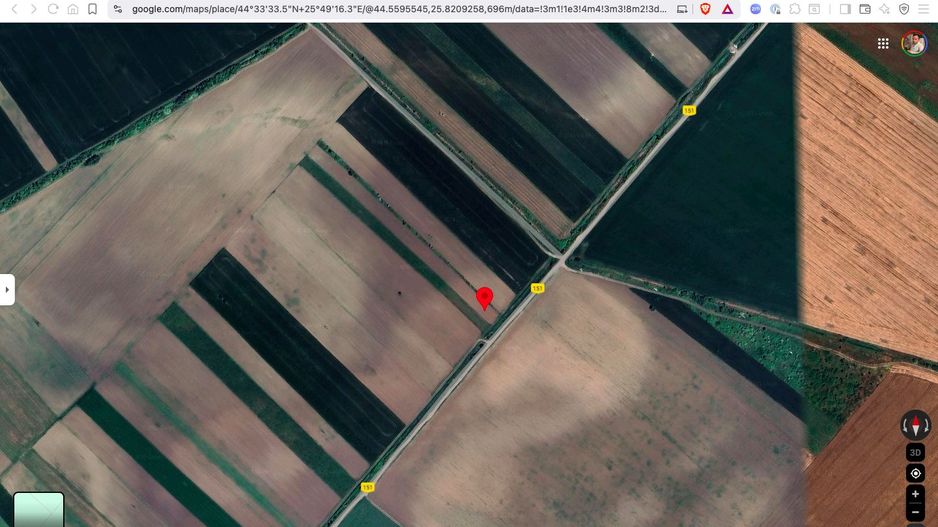This screenshot has height=527, width=938.
Task: Show your current location on map
Action: pyautogui.click(x=915, y=473)
